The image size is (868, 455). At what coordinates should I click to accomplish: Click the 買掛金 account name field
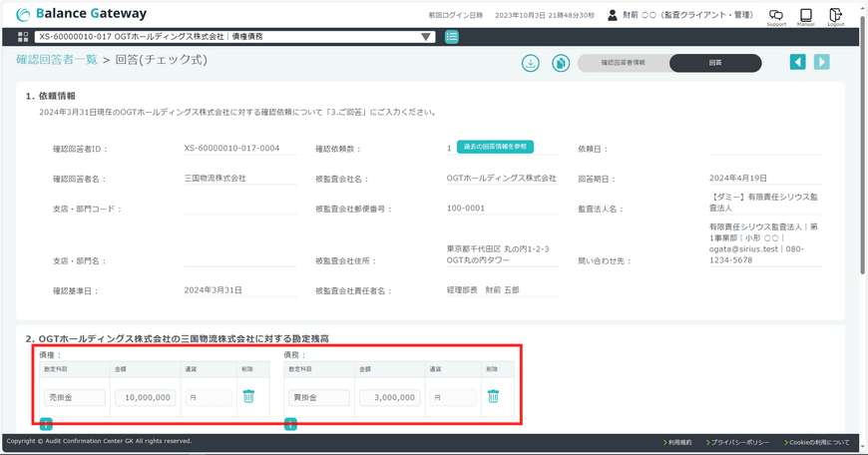pos(319,397)
